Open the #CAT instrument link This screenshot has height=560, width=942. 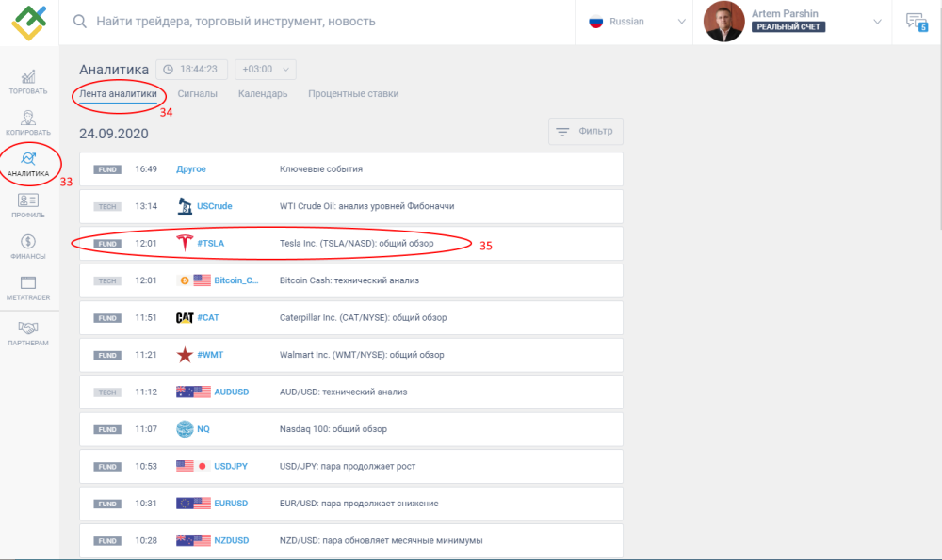coord(208,317)
